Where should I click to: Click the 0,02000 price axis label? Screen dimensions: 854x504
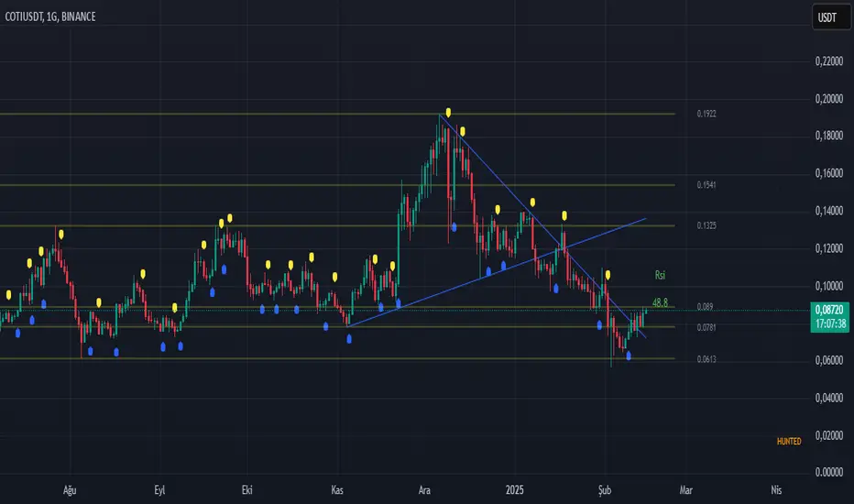[829, 435]
